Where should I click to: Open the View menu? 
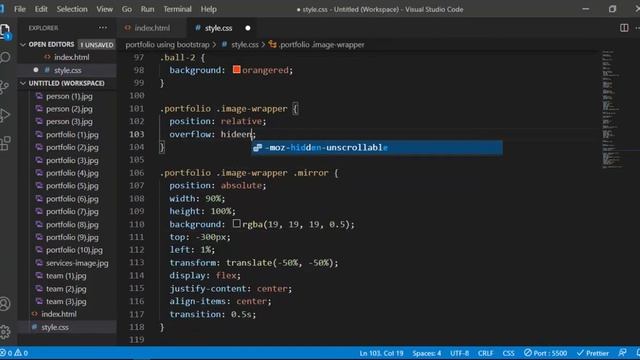(x=104, y=9)
